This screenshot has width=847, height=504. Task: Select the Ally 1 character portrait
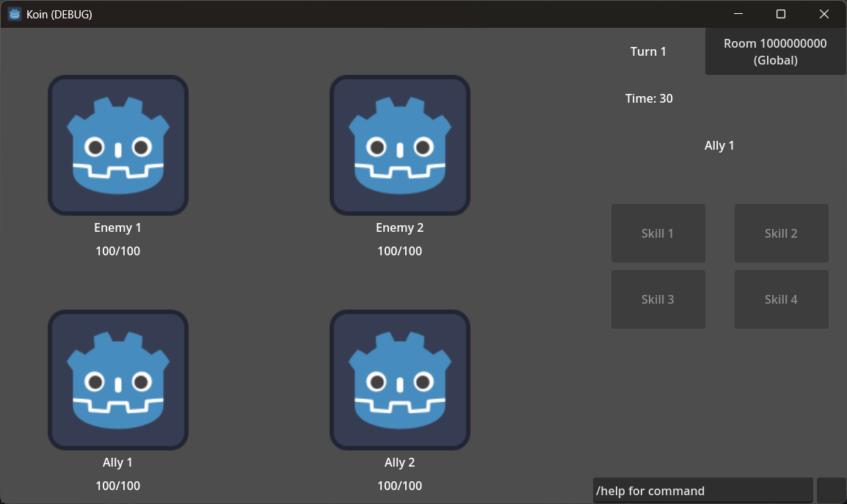(x=117, y=380)
